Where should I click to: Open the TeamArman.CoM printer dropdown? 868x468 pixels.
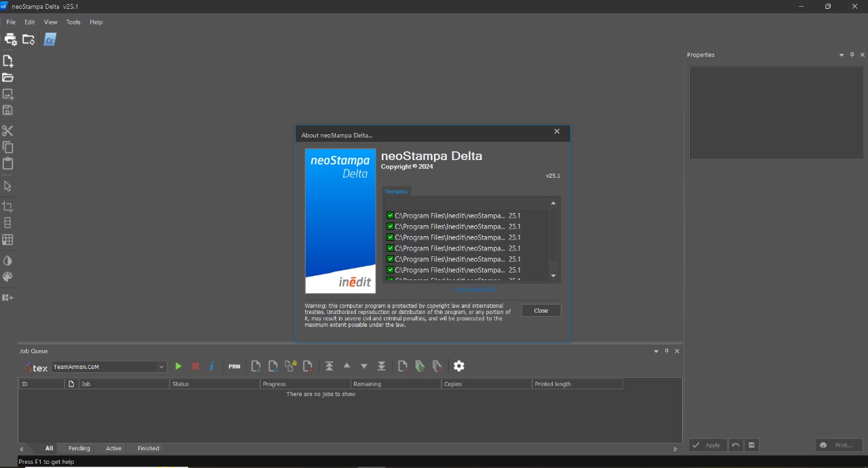[x=161, y=367]
